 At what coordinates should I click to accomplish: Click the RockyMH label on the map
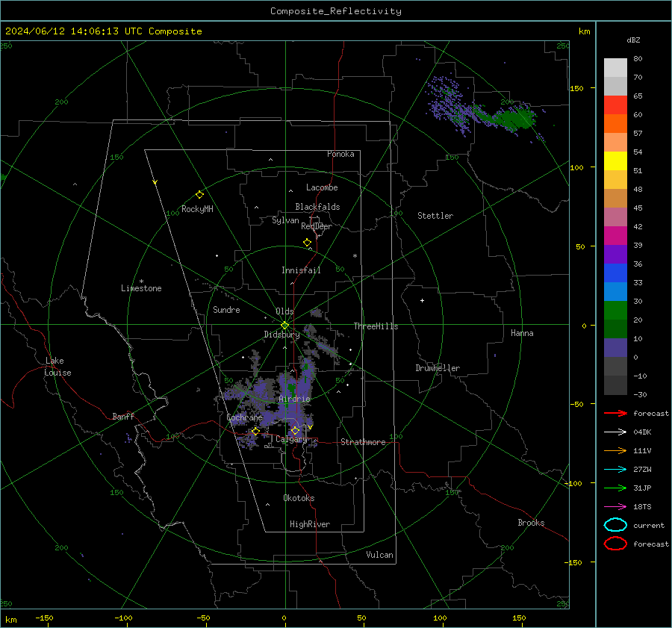[x=197, y=209]
